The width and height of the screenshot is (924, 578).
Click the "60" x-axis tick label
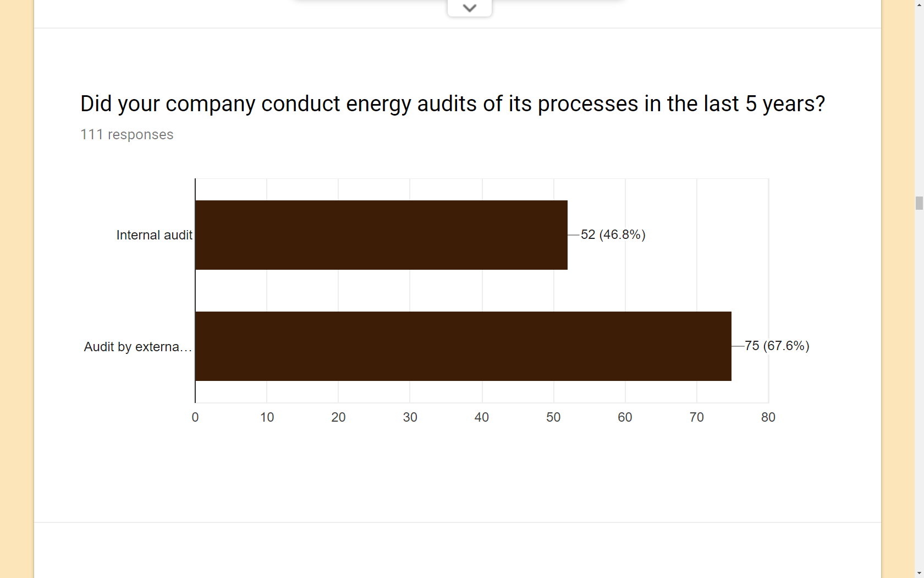coord(625,417)
